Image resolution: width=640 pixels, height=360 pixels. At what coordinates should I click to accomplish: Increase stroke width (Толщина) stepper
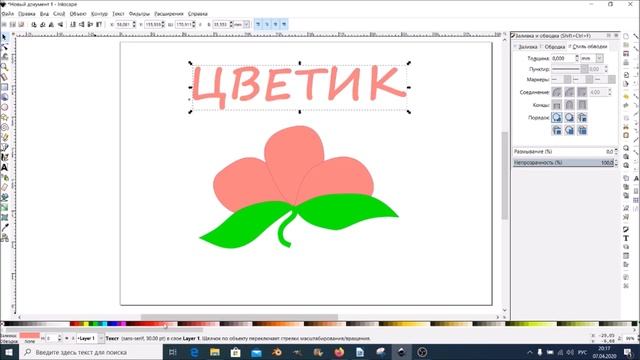pyautogui.click(x=577, y=57)
